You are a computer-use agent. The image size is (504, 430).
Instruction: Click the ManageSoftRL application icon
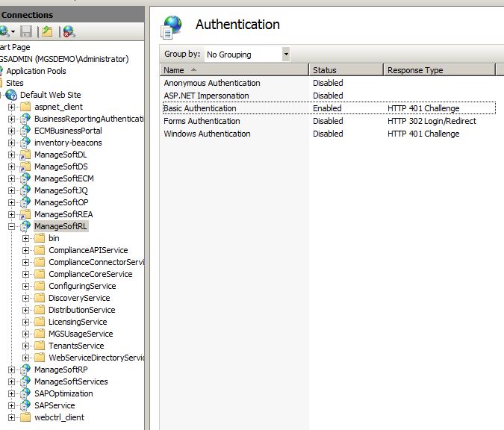[x=25, y=226]
